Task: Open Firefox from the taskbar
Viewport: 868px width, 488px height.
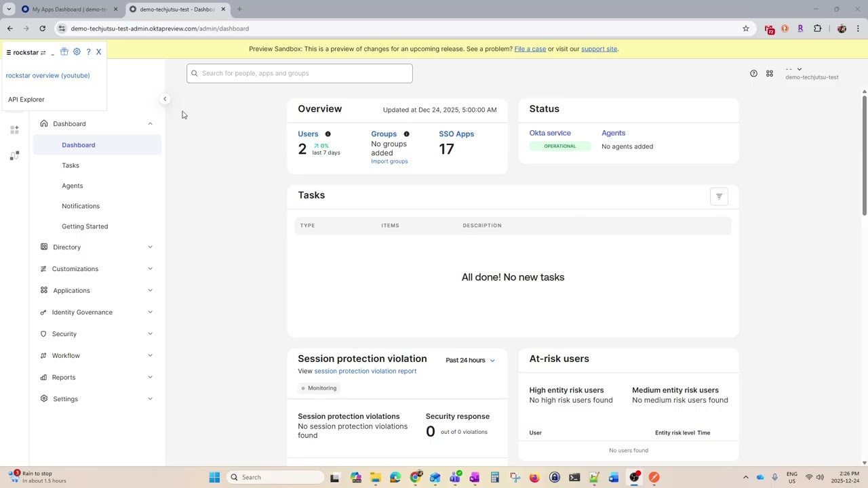Action: (534, 477)
